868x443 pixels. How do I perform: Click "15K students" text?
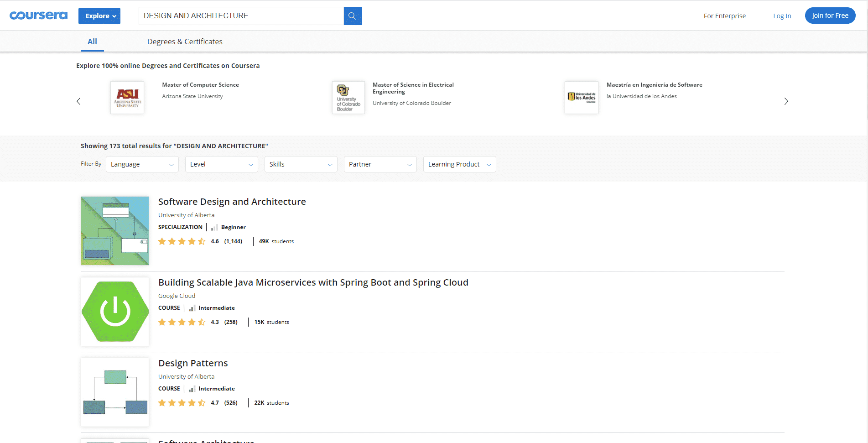coord(272,322)
